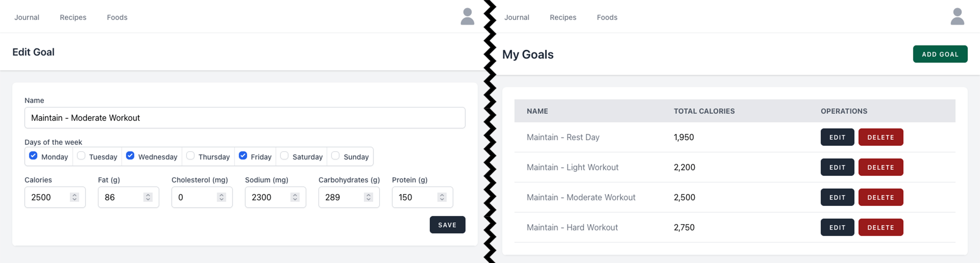980x263 pixels.
Task: Edit the Maintain - Hard Workout goal
Action: click(837, 227)
